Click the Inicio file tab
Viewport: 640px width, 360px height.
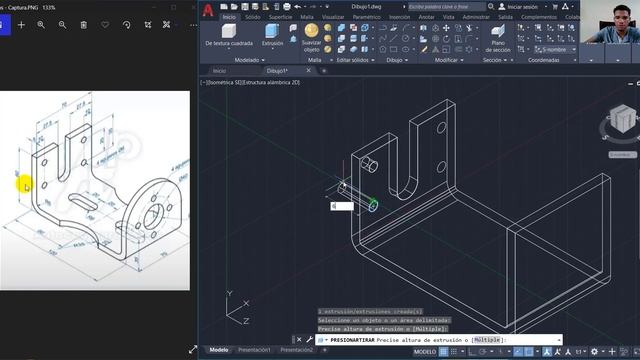tap(219, 71)
